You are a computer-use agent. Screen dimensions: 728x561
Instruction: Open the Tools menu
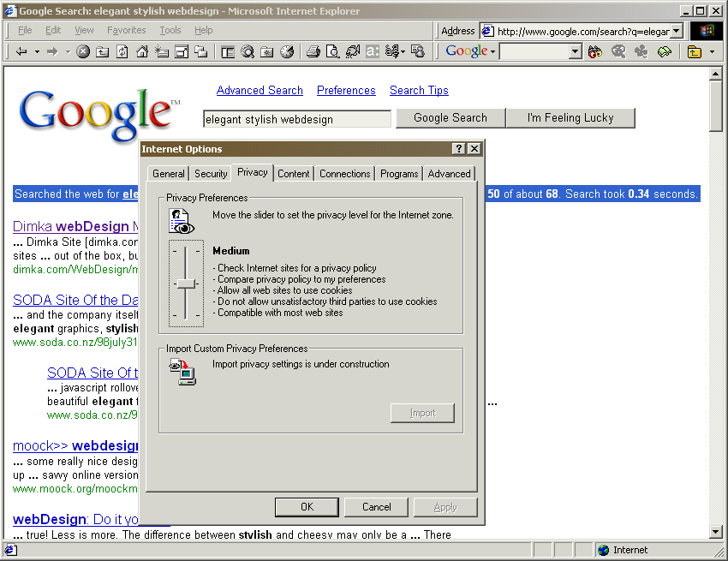tap(170, 30)
